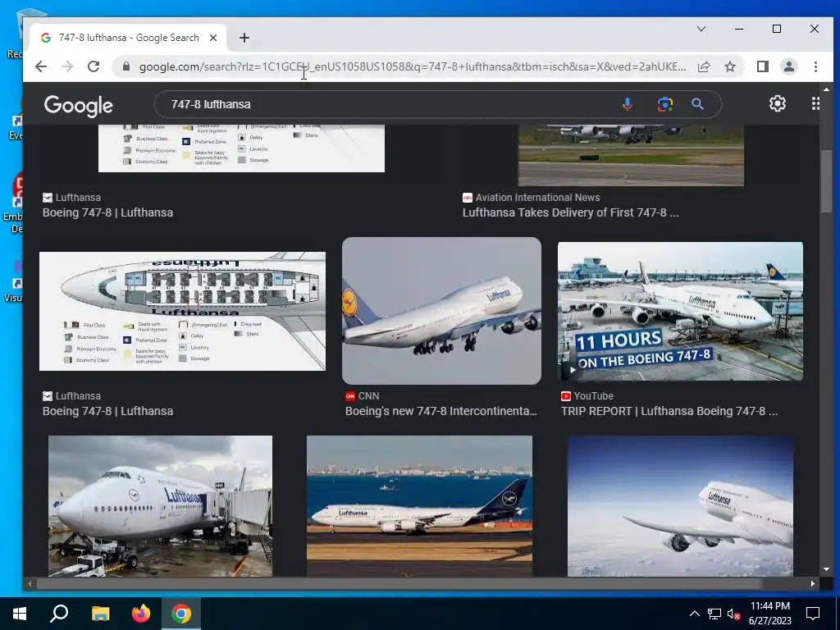Show hidden system tray icons

click(x=694, y=614)
